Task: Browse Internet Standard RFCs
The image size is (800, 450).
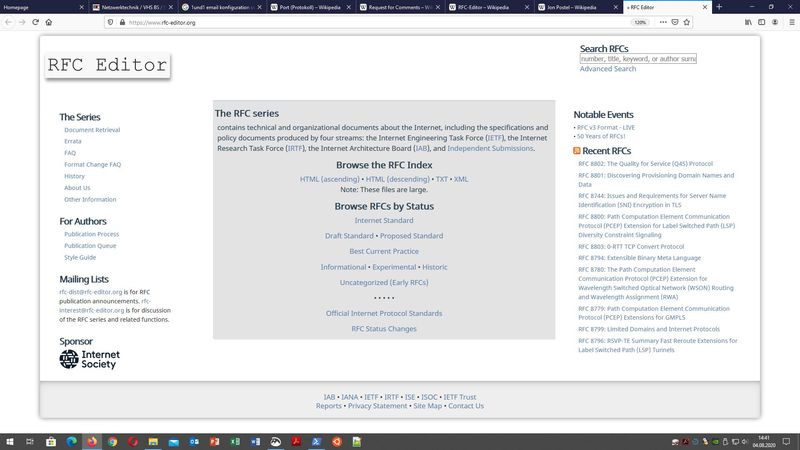Action: 384,220
